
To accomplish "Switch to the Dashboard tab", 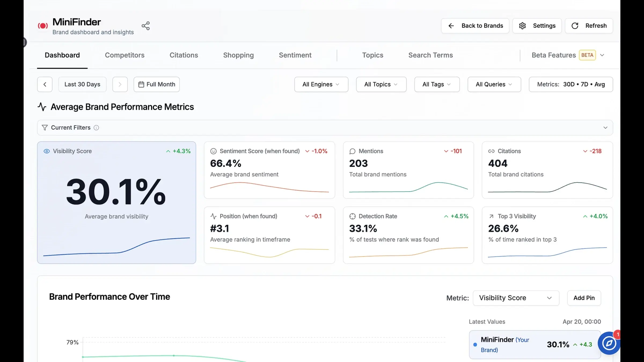I will (x=62, y=55).
